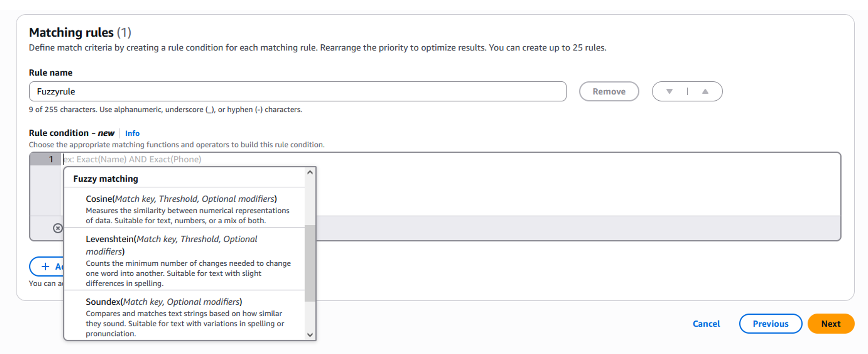The width and height of the screenshot is (868, 354).
Task: Click the up arrow on dropdown scrollbar
Action: (x=309, y=172)
